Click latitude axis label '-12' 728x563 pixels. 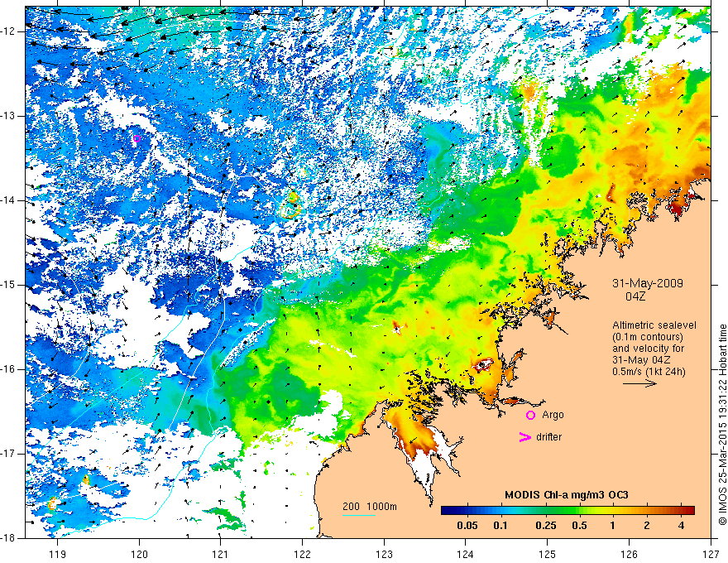coord(8,31)
